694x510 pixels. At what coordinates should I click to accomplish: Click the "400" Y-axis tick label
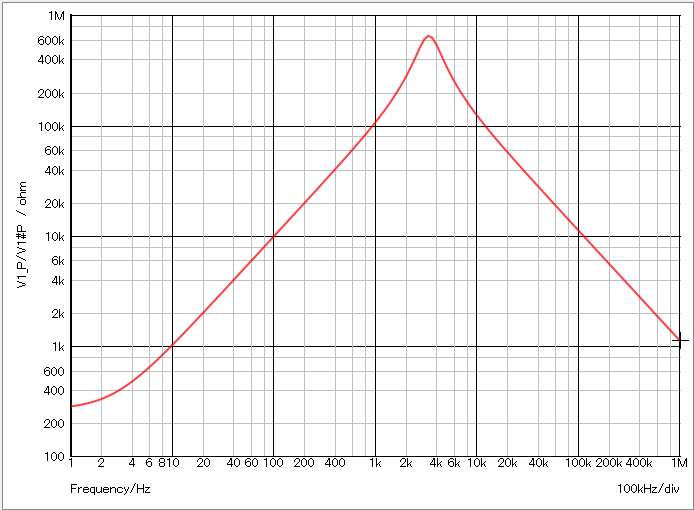(54, 391)
